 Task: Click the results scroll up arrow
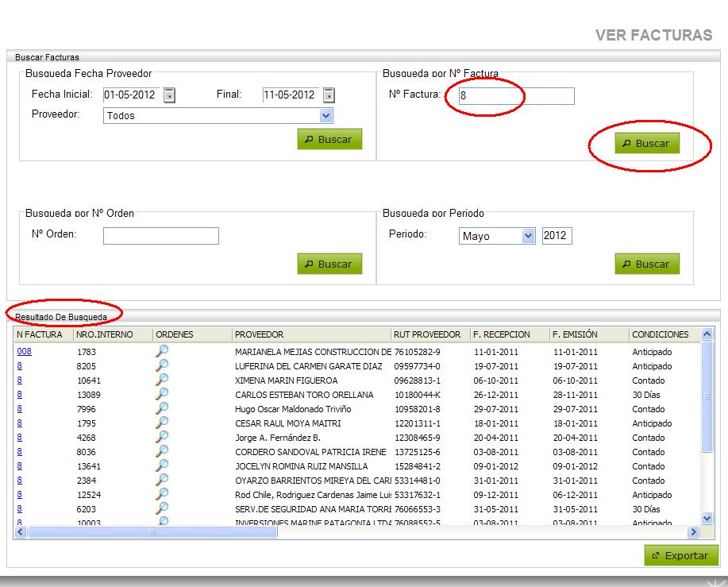coord(707,334)
